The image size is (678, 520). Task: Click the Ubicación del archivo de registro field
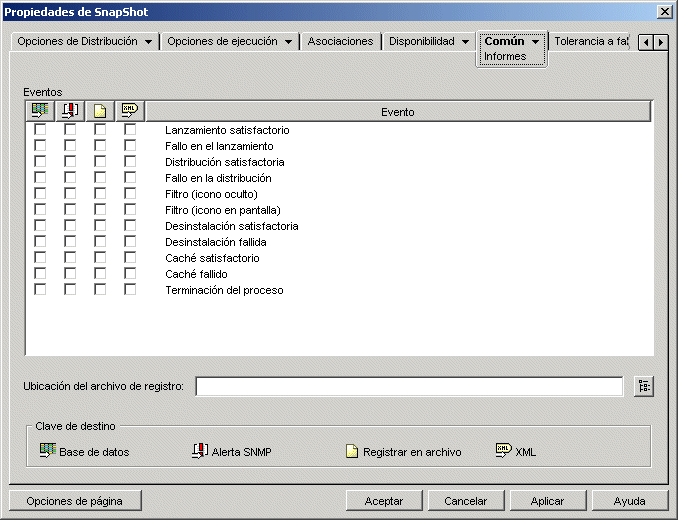409,387
